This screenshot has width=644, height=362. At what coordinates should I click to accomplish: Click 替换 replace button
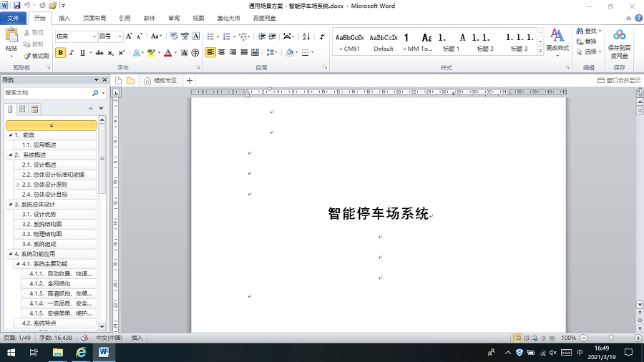(x=586, y=41)
